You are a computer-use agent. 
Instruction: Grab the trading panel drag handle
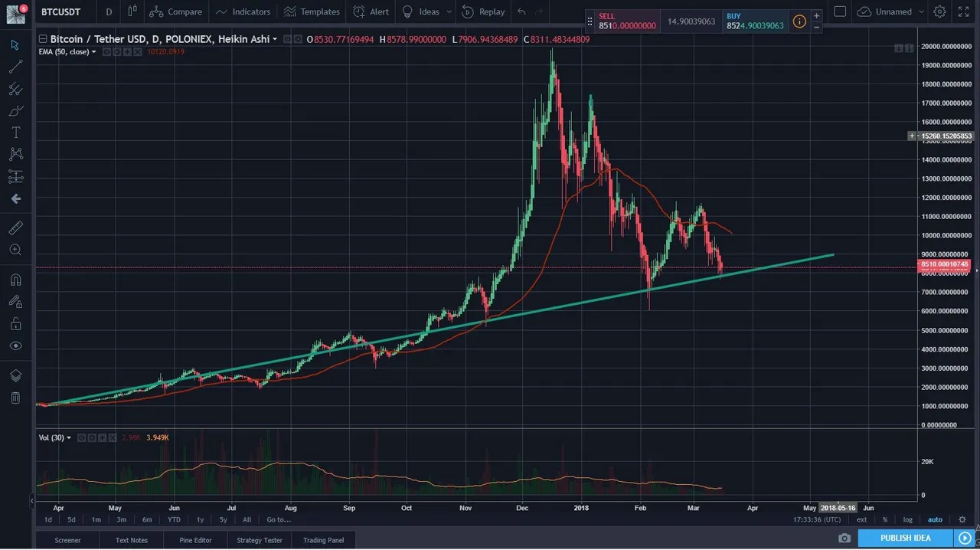click(590, 21)
